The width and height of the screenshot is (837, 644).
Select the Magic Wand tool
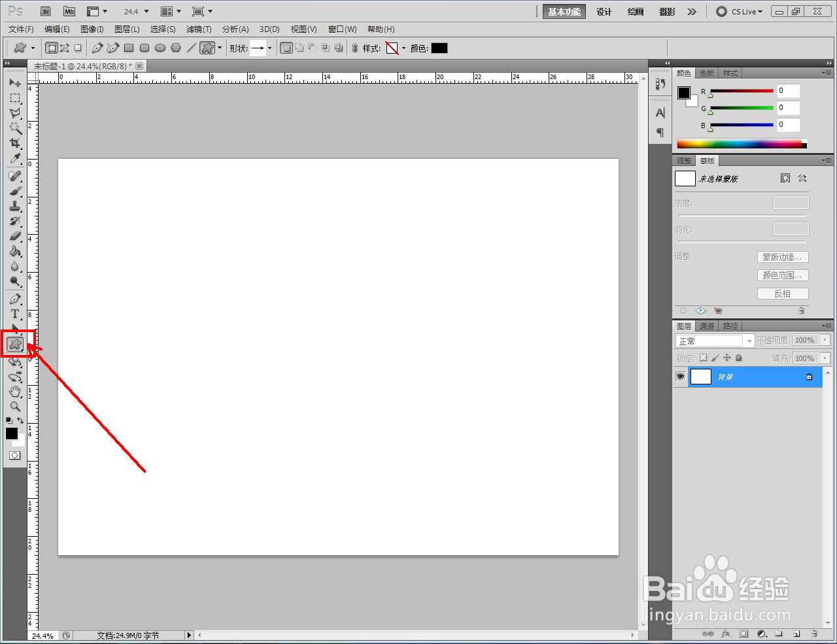(15, 128)
